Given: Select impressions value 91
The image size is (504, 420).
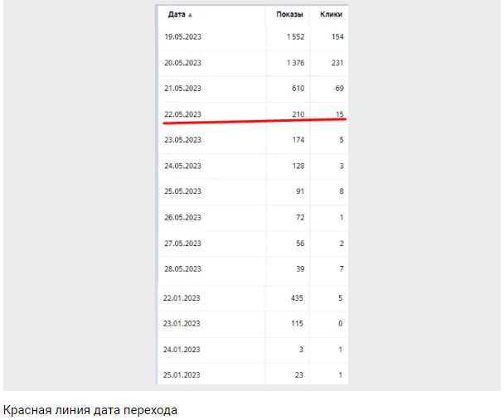Looking at the screenshot, I should pyautogui.click(x=300, y=191).
